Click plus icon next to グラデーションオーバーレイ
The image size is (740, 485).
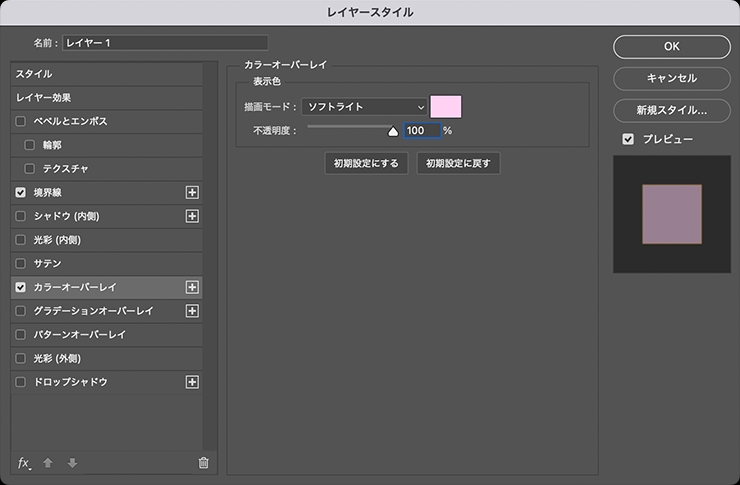click(x=192, y=311)
